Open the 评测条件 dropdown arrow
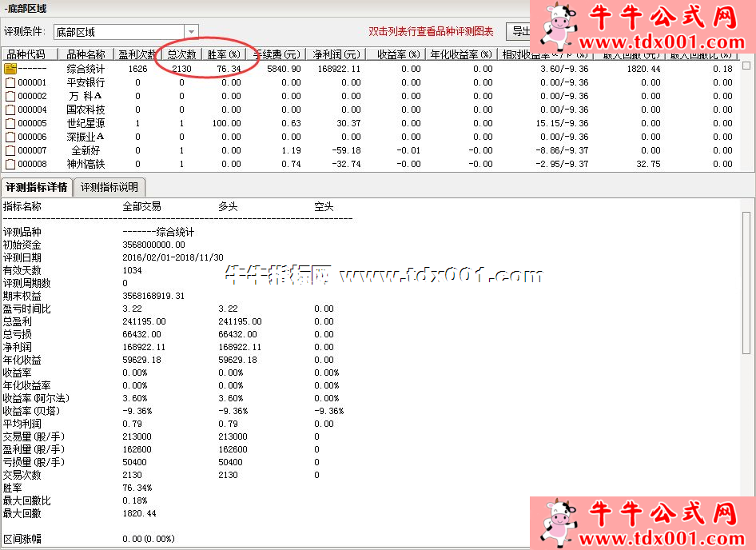Viewport: 756px width, 550px height. tap(191, 32)
